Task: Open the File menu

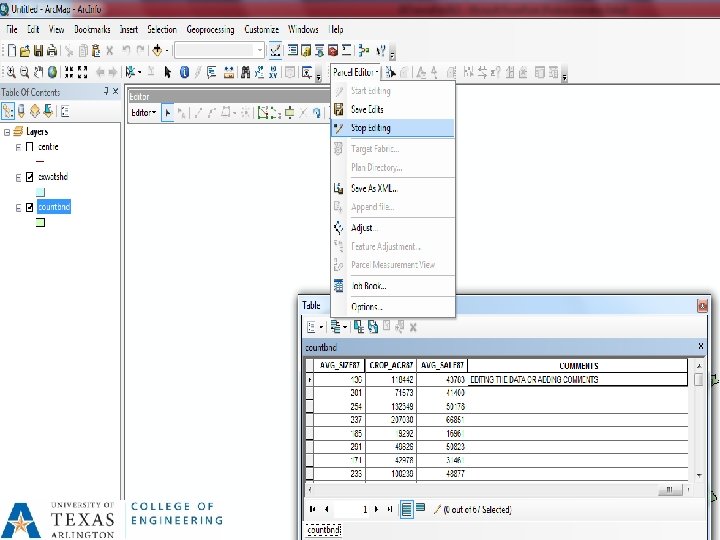Action: click(x=12, y=29)
